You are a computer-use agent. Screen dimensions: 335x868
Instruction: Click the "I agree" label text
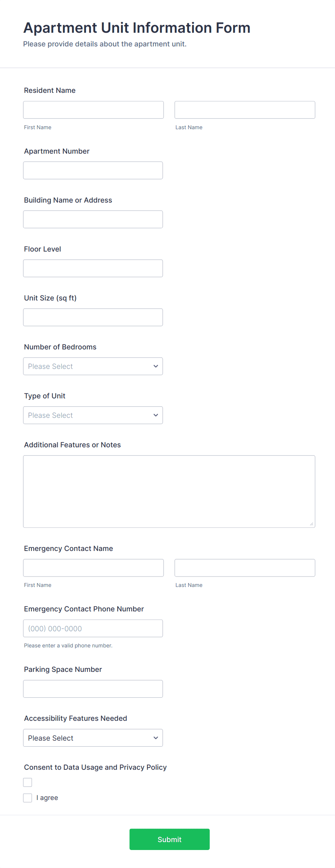[47, 798]
